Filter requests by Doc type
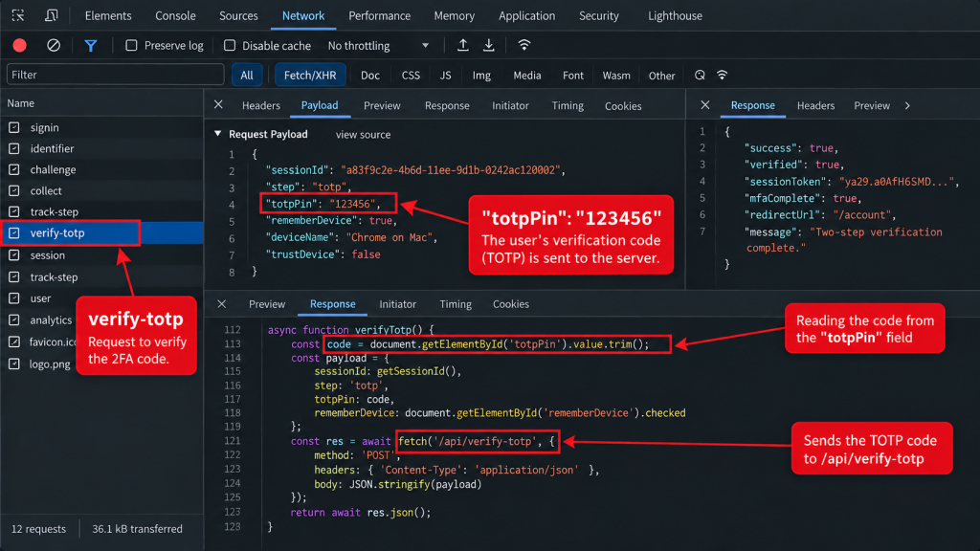Image resolution: width=980 pixels, height=551 pixels. pos(370,75)
